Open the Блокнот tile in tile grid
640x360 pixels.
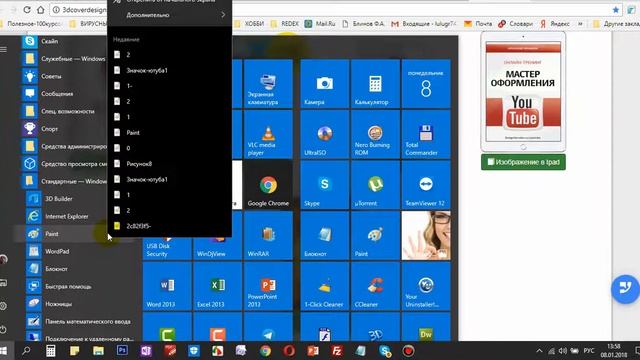[x=324, y=236]
